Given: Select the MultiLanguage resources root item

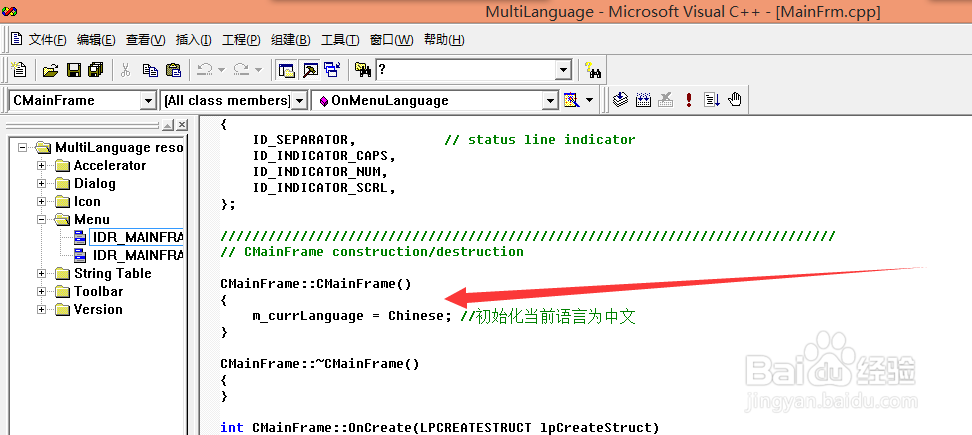Looking at the screenshot, I should [119, 147].
